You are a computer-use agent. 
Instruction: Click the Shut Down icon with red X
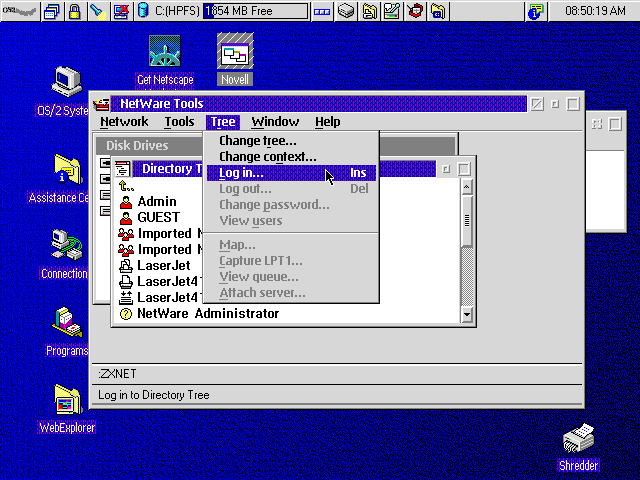point(121,11)
